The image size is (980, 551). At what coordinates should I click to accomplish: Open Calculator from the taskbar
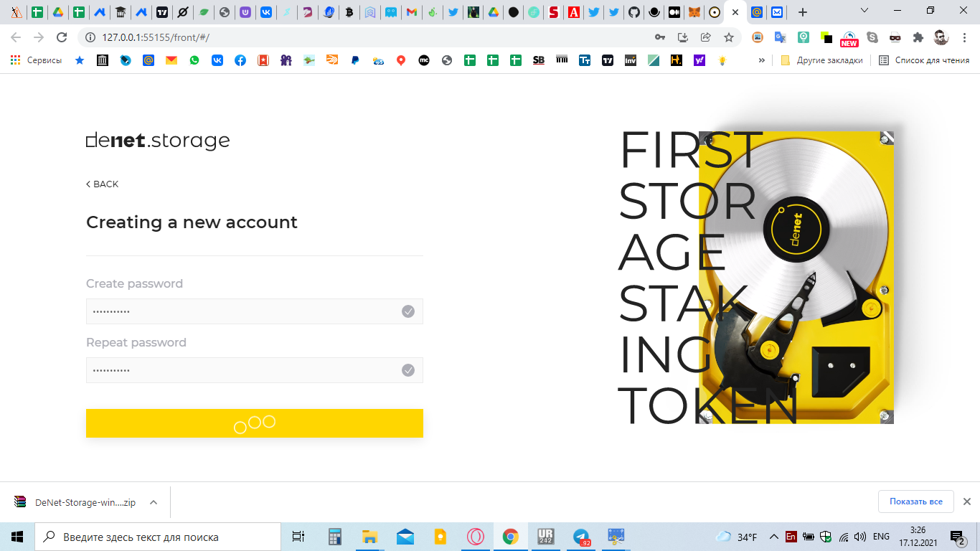(x=334, y=537)
